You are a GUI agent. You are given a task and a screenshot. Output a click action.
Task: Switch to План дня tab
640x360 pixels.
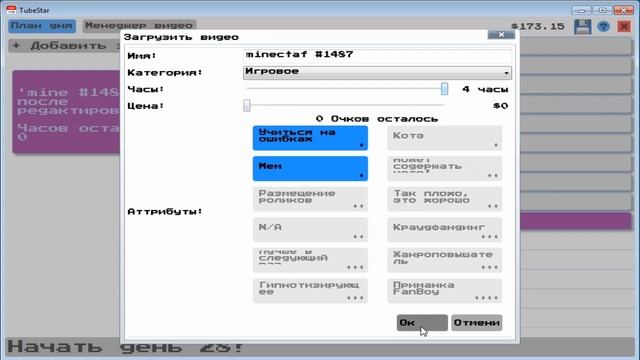(x=42, y=26)
